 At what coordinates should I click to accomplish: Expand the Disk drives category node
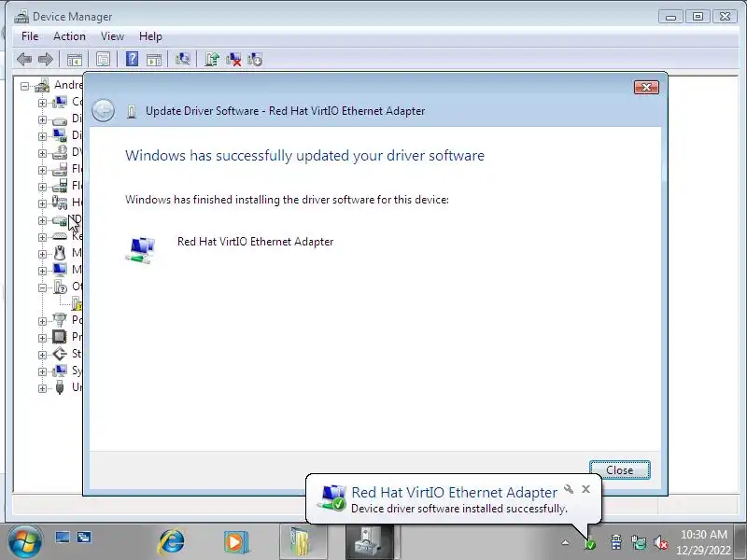tap(42, 119)
